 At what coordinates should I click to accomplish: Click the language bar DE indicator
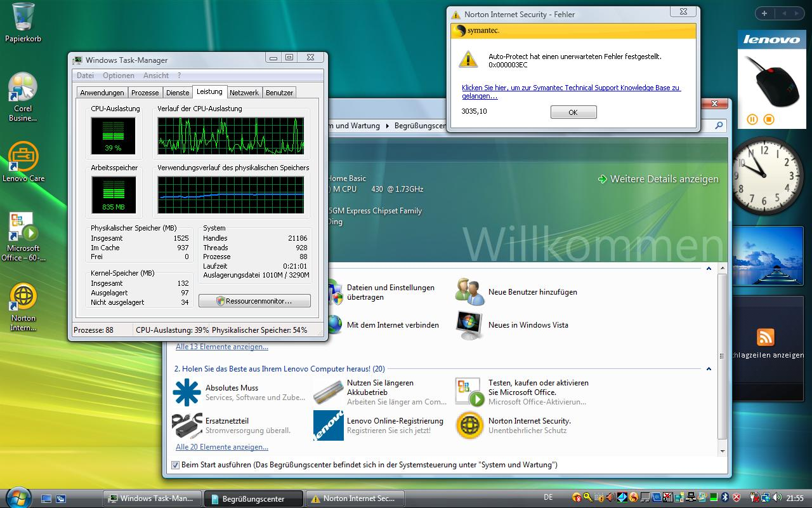coord(548,497)
